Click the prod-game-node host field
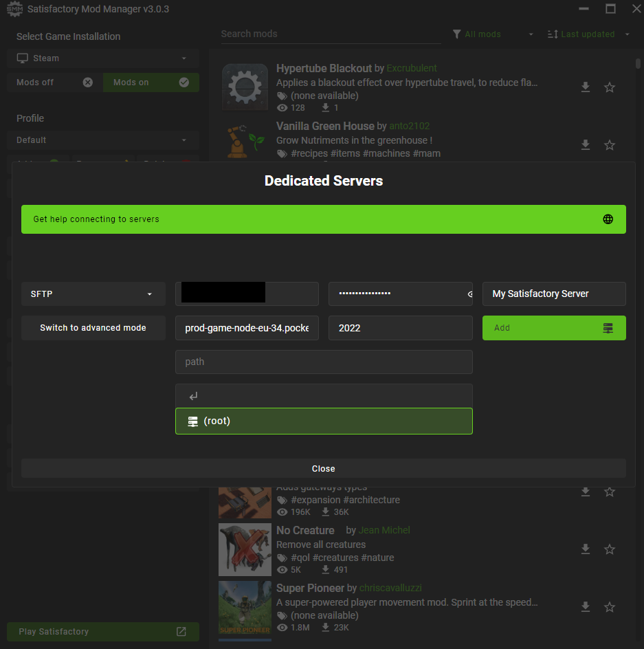Image resolution: width=644 pixels, height=649 pixels. (x=247, y=328)
